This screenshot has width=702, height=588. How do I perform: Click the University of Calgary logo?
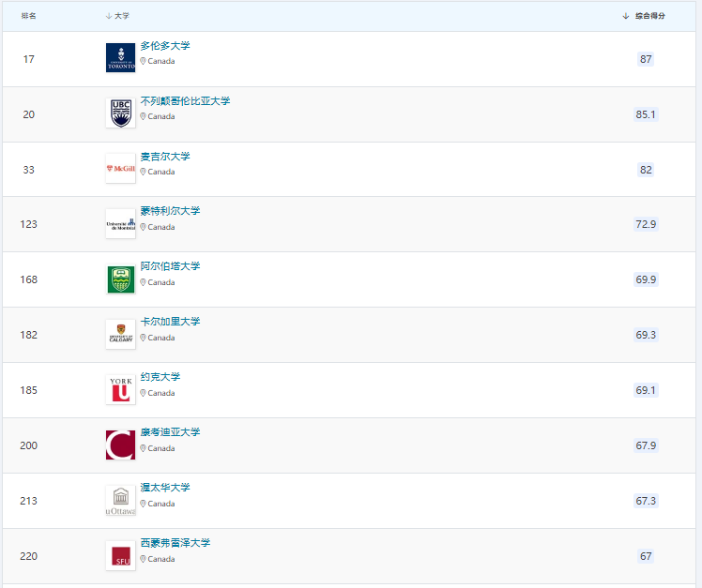coord(120,335)
